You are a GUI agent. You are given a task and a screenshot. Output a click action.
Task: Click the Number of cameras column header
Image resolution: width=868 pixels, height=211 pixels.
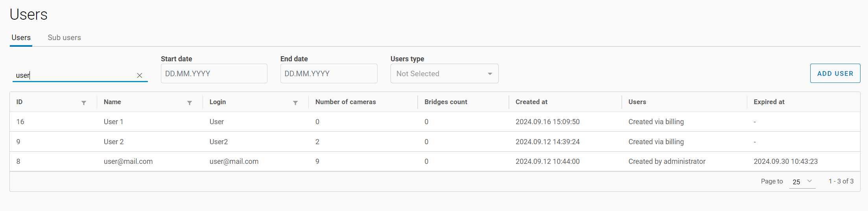tap(345, 102)
